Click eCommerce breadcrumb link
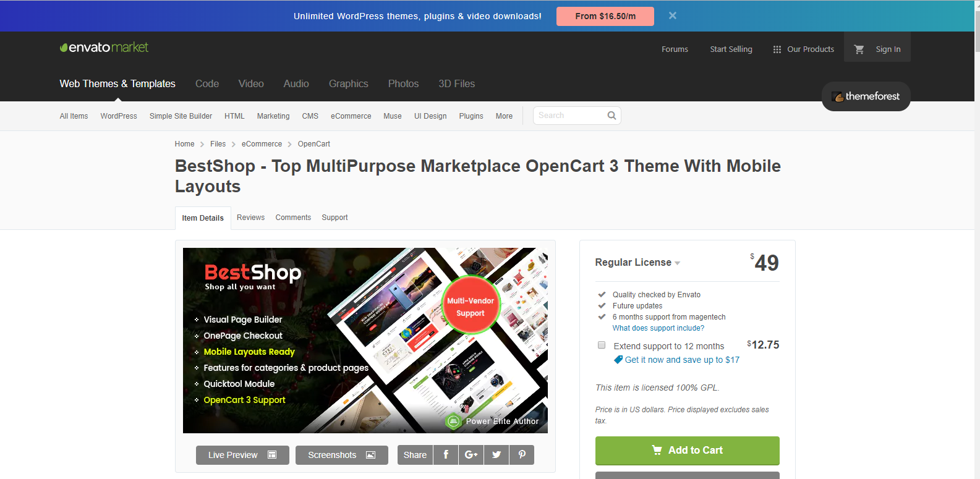980x479 pixels. coord(262,144)
